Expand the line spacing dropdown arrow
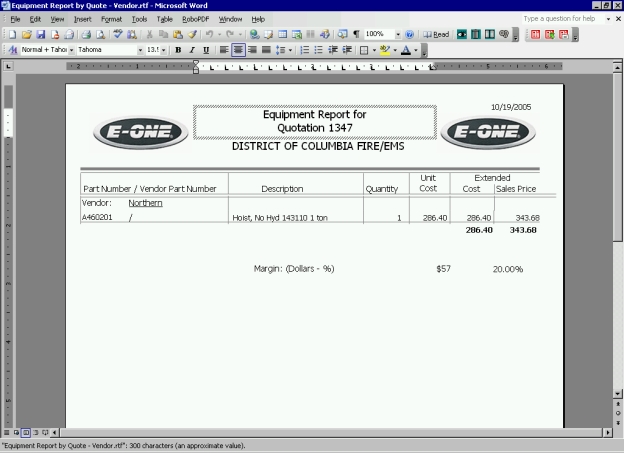The height and width of the screenshot is (453, 624). pos(290,50)
